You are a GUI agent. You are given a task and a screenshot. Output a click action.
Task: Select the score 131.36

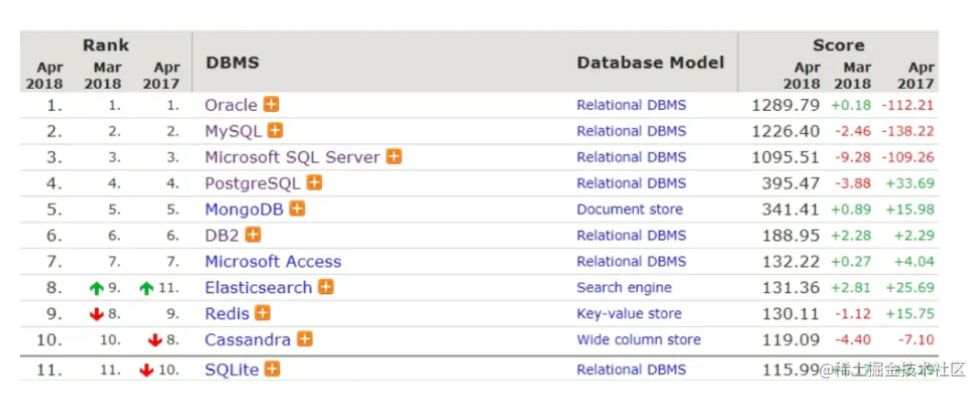click(791, 288)
